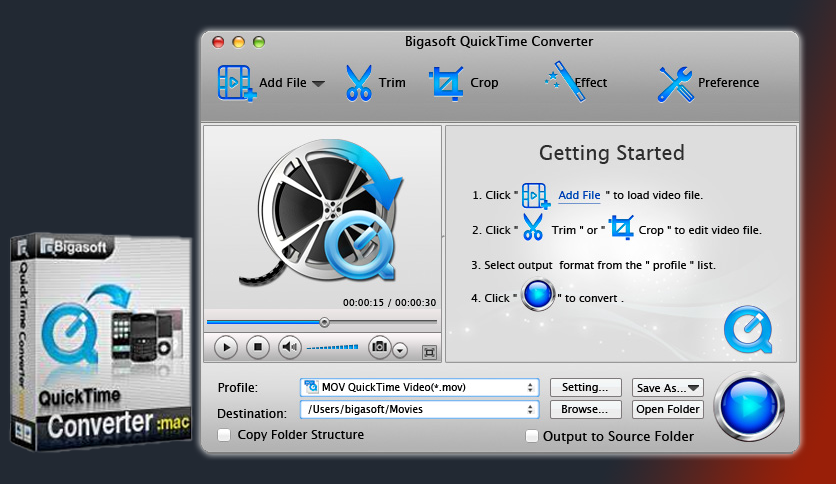This screenshot has height=484, width=836.
Task: Click the crop icon in step 2
Action: pyautogui.click(x=621, y=228)
